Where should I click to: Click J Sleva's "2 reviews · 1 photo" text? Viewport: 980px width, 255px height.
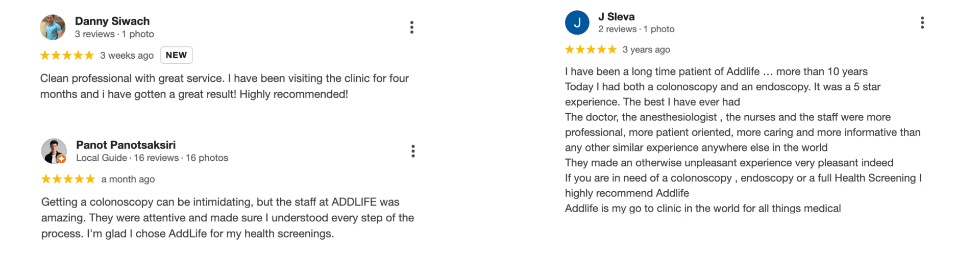click(x=636, y=30)
